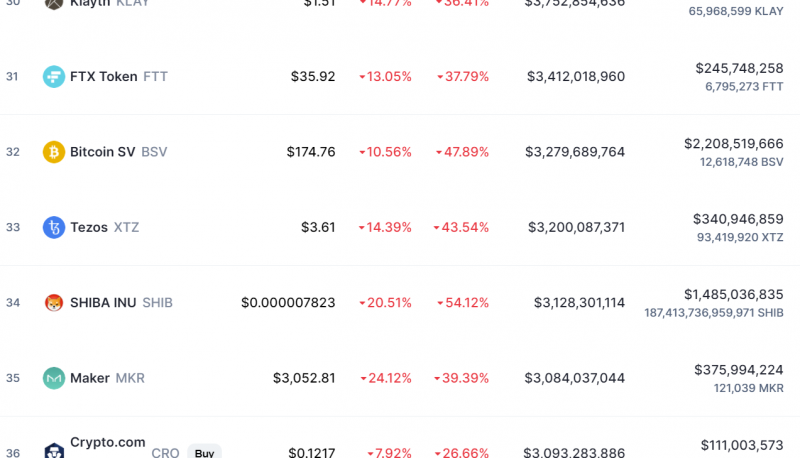
Task: Open the Maker MKR name link
Action: pos(107,378)
